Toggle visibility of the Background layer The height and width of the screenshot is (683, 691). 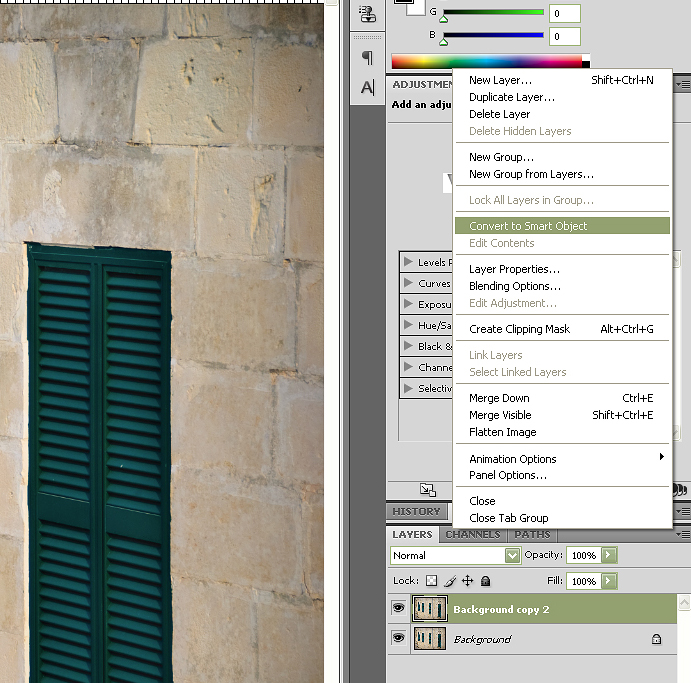point(398,638)
